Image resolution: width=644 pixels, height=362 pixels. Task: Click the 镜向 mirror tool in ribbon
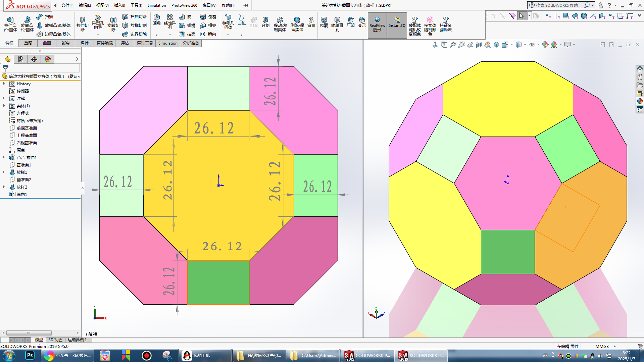pos(208,34)
